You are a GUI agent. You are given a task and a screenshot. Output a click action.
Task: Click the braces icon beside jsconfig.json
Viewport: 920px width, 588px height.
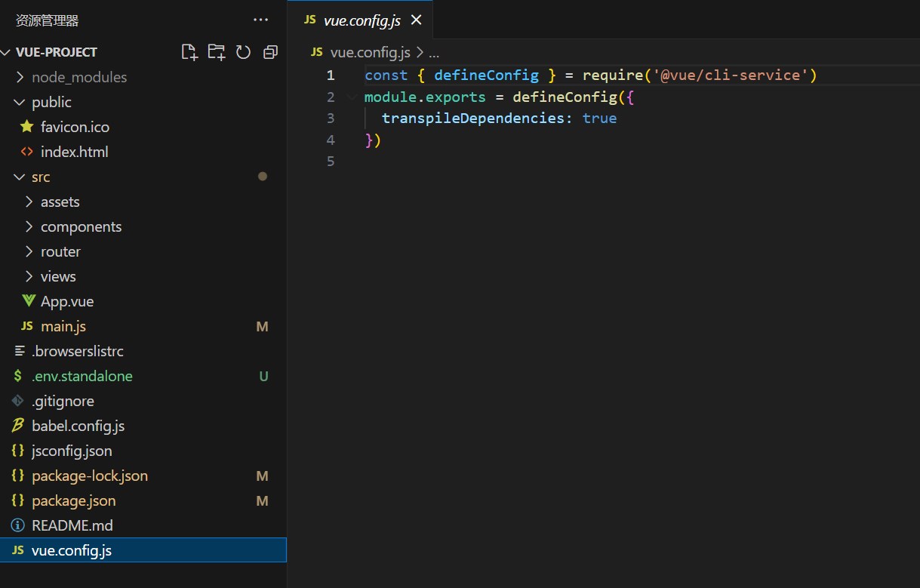18,451
